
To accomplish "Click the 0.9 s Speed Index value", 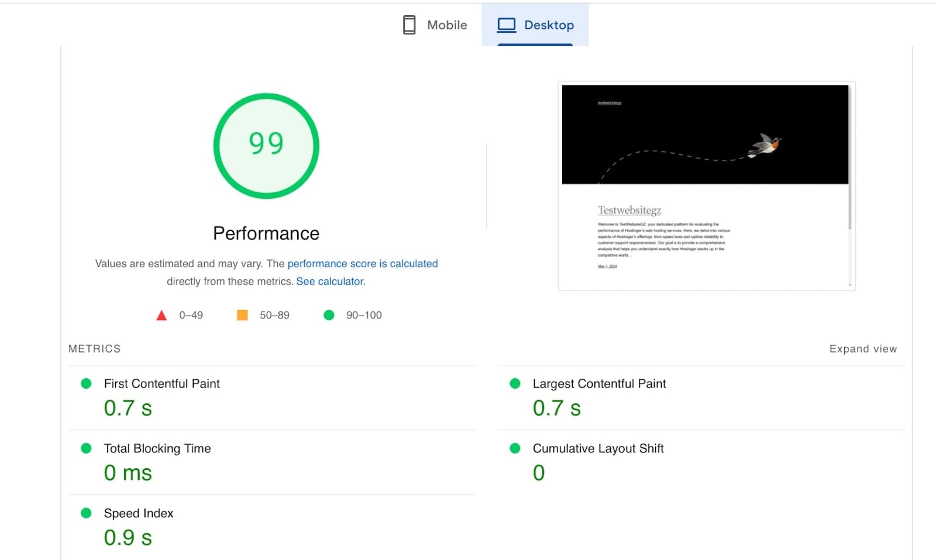I will coord(128,537).
